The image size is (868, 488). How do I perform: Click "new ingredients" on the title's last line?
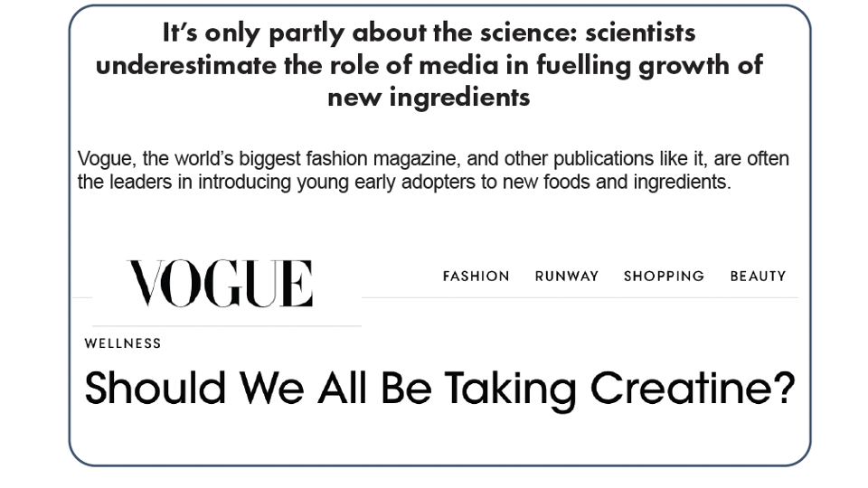click(x=429, y=97)
